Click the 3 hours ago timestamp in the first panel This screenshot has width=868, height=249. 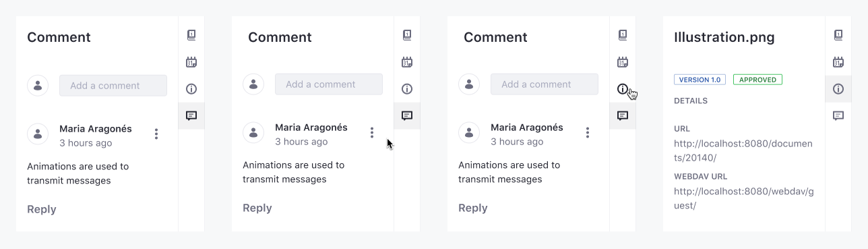(x=86, y=143)
